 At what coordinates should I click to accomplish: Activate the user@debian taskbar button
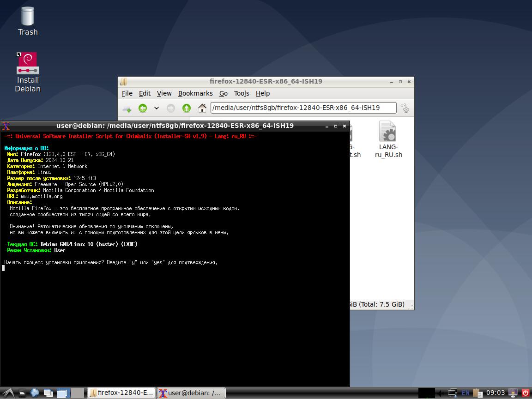click(x=191, y=393)
